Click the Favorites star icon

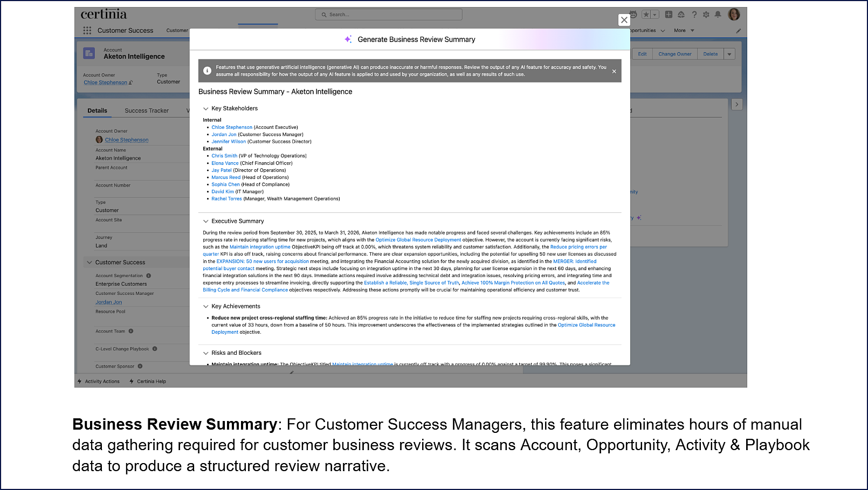646,15
